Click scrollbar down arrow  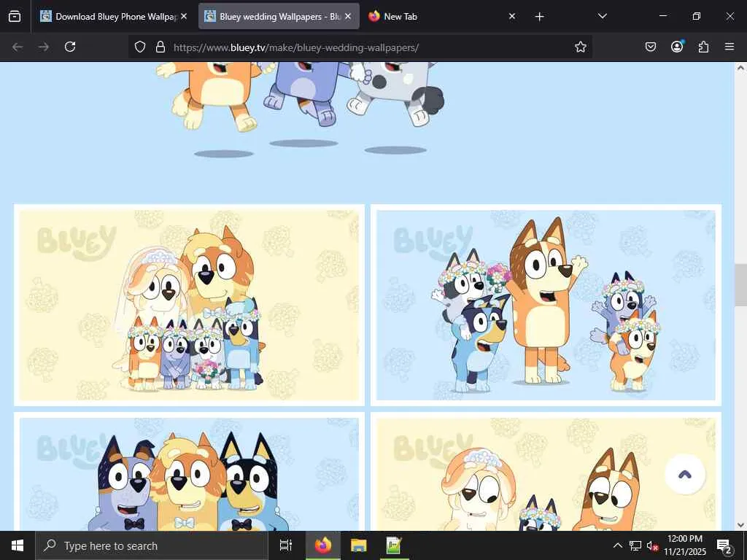coord(740,525)
